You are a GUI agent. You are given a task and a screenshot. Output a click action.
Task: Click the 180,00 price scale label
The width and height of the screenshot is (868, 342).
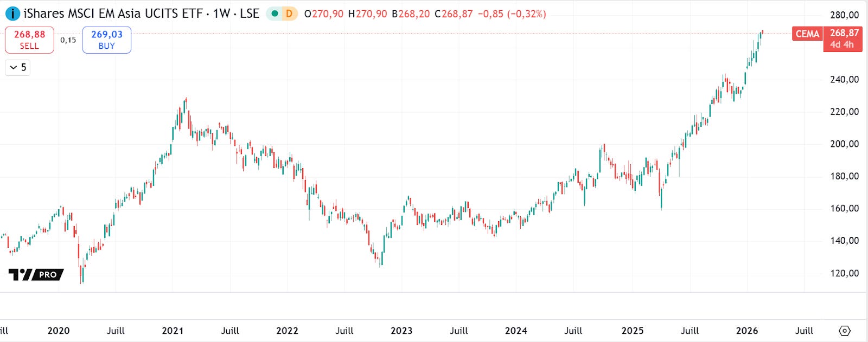click(845, 176)
